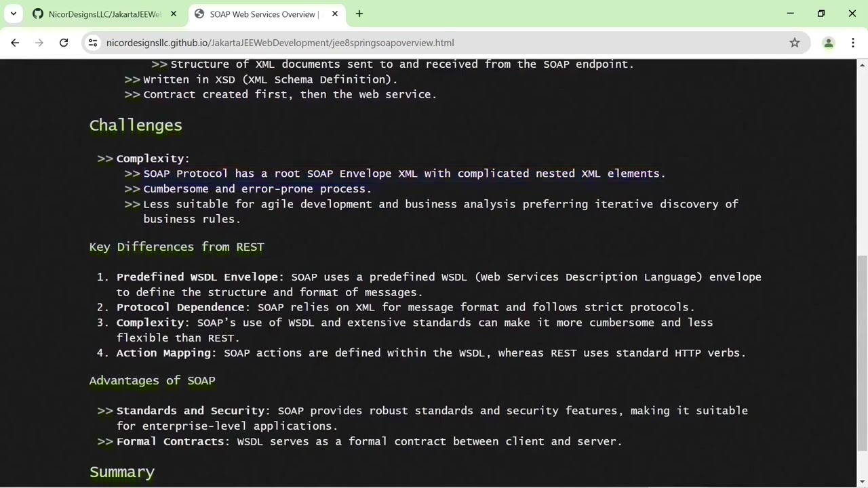Click 'Cumbersome and error-prone process.' line
This screenshot has height=488, width=868.
coord(257,189)
